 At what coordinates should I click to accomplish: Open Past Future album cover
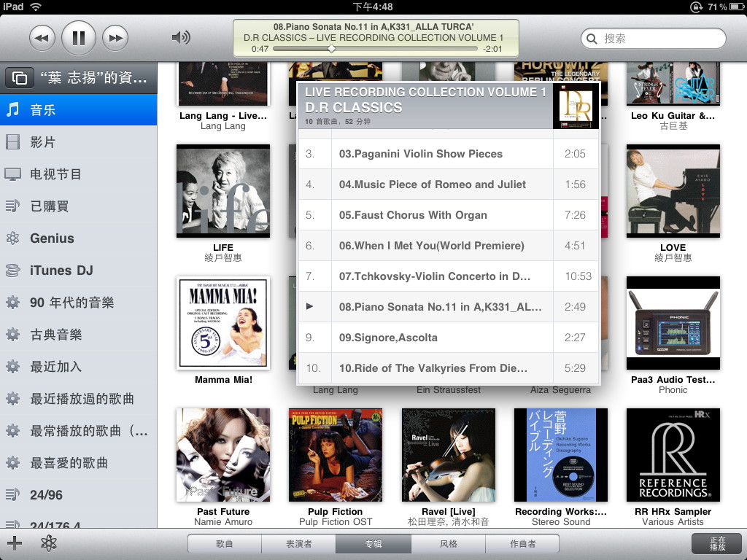pyautogui.click(x=223, y=455)
